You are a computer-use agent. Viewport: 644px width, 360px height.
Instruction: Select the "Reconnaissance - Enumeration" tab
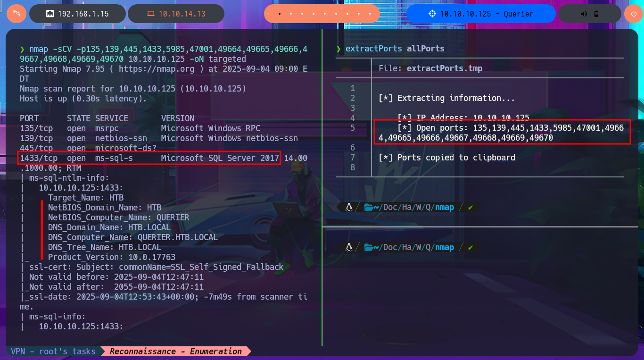coord(175,352)
